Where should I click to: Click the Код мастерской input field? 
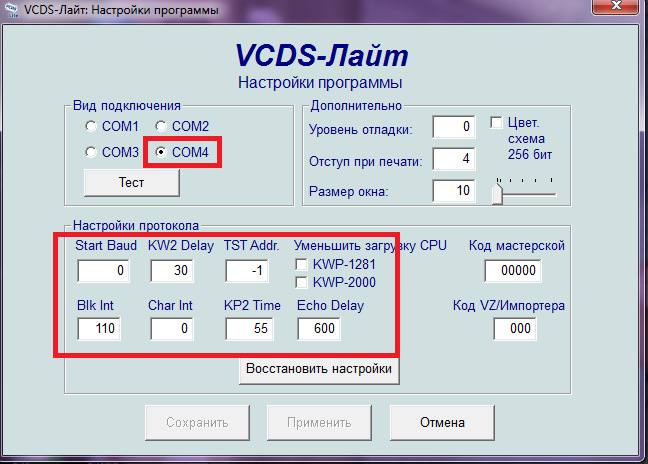512,271
